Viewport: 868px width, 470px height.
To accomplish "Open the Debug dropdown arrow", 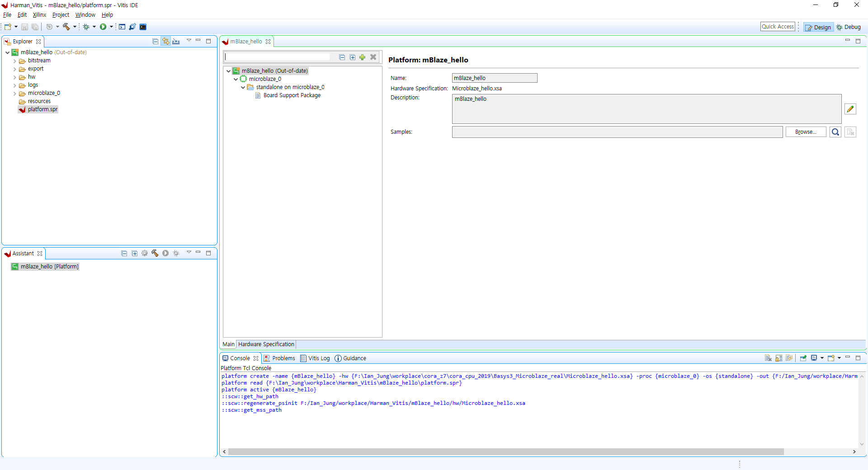I will point(94,27).
